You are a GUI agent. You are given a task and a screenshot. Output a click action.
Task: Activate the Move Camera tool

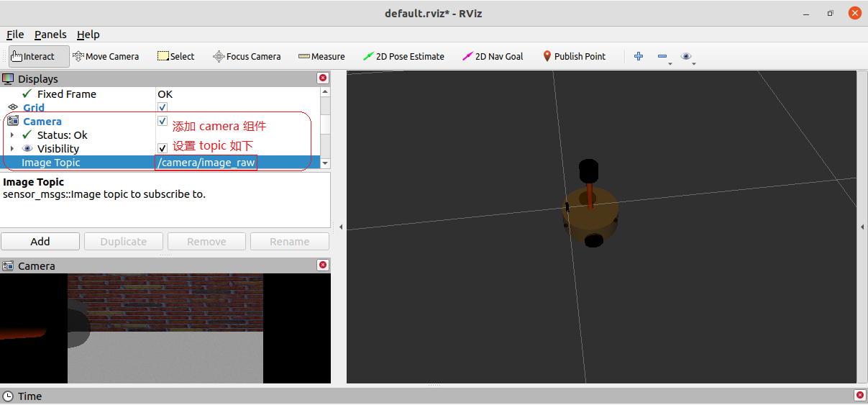click(x=106, y=56)
